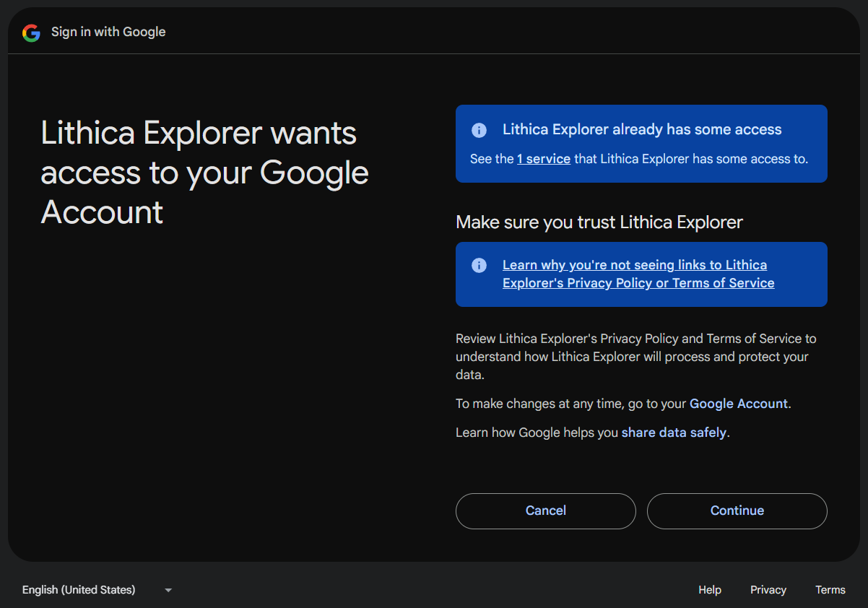Viewport: 868px width, 608px height.
Task: Click 'Make sure you trust Lithica Explorer' heading
Action: click(599, 222)
